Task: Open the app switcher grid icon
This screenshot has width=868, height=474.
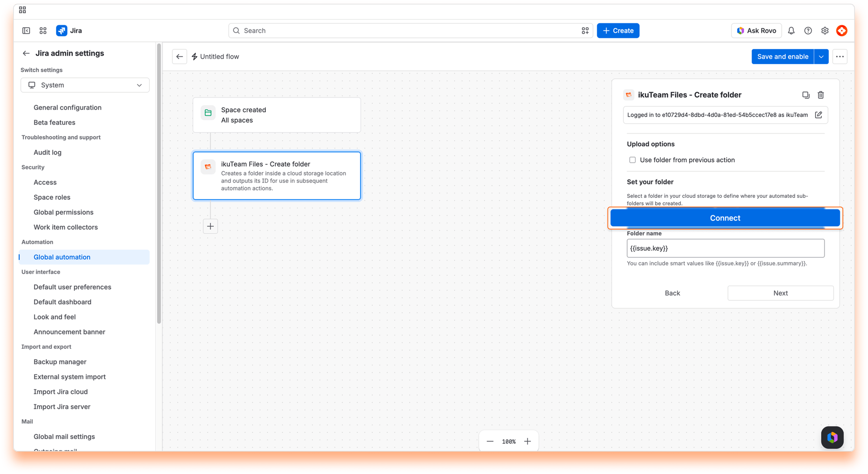Action: click(x=43, y=31)
